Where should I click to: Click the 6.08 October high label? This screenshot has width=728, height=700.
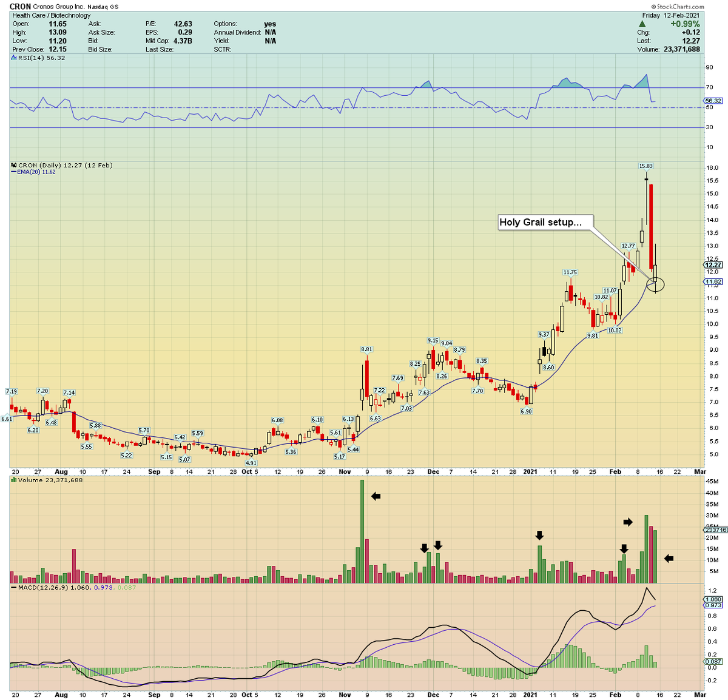point(277,420)
